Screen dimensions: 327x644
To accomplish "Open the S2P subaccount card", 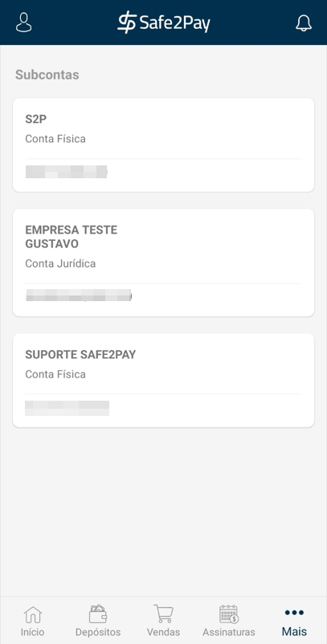I will [164, 145].
